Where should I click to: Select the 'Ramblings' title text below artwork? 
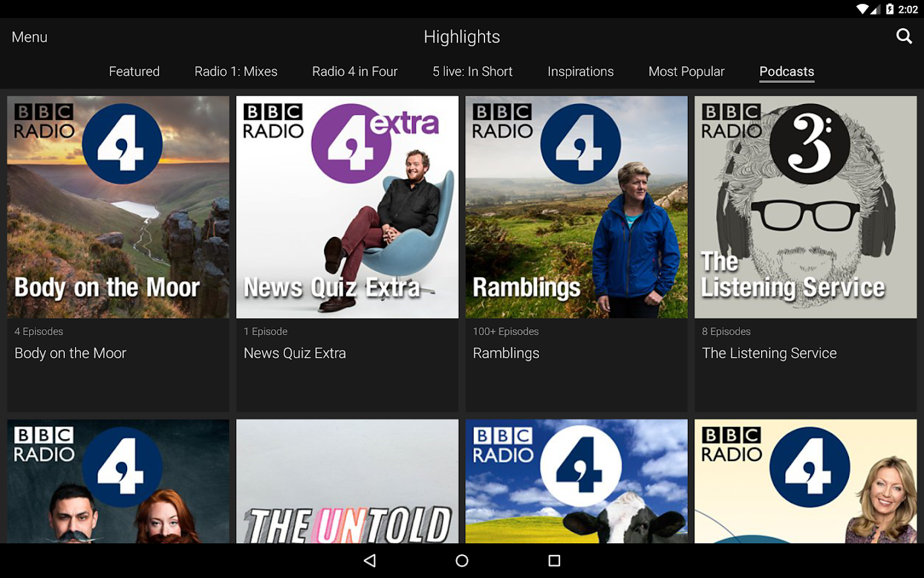pyautogui.click(x=506, y=353)
